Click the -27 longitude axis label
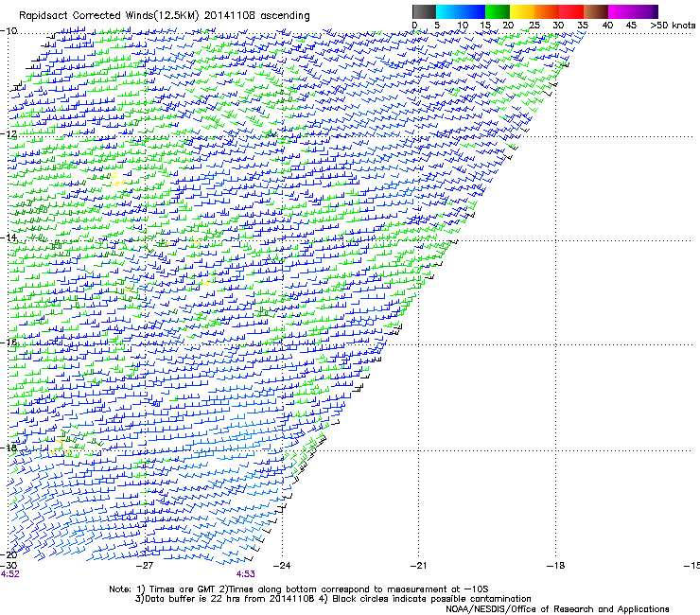 click(x=145, y=566)
